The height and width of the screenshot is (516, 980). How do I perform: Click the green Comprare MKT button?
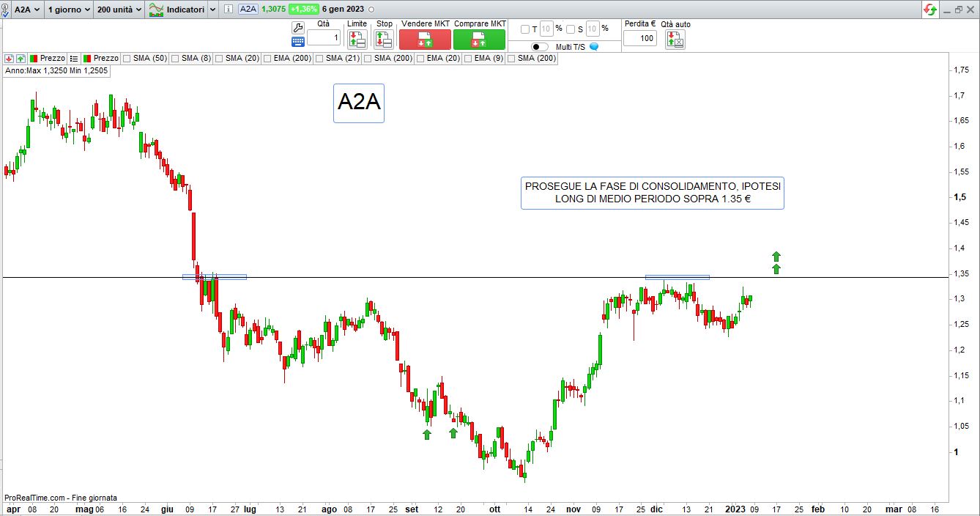pyautogui.click(x=479, y=40)
